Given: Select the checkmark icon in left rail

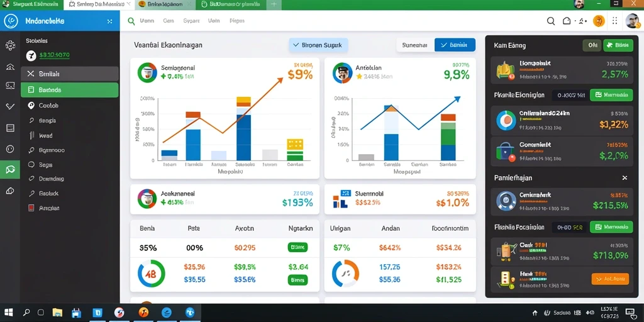Looking at the screenshot, I should click(10, 106).
